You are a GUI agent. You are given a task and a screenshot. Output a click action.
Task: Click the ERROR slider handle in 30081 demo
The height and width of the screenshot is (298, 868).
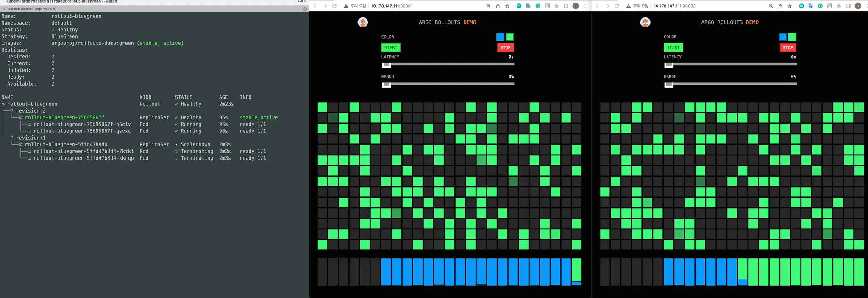tap(386, 84)
